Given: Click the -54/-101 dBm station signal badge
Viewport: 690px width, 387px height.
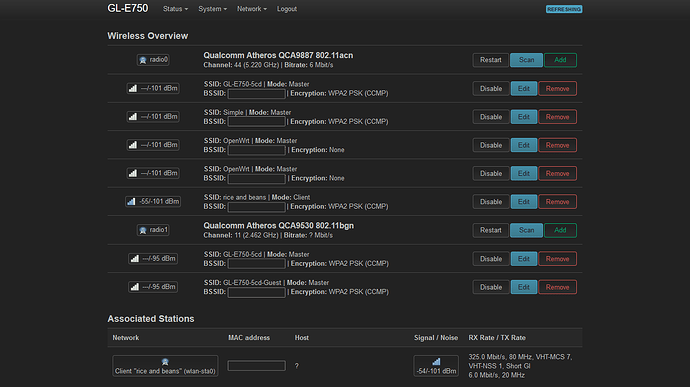Looking at the screenshot, I should [x=436, y=366].
